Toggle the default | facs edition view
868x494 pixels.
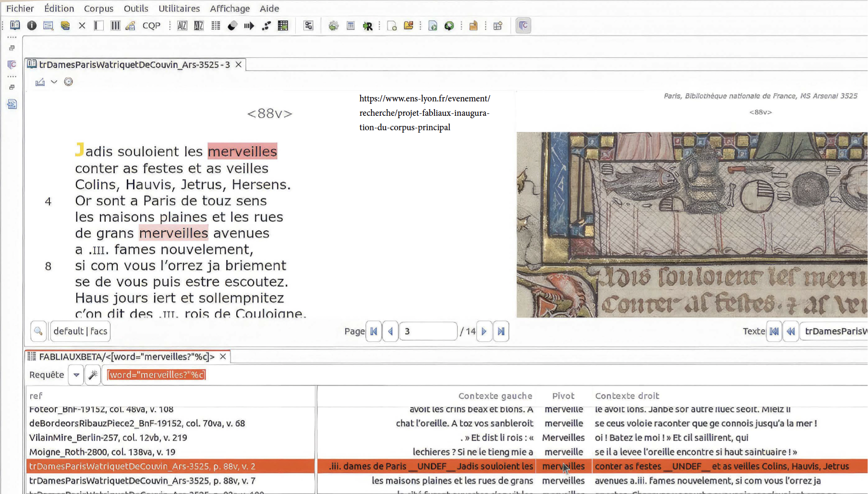80,331
